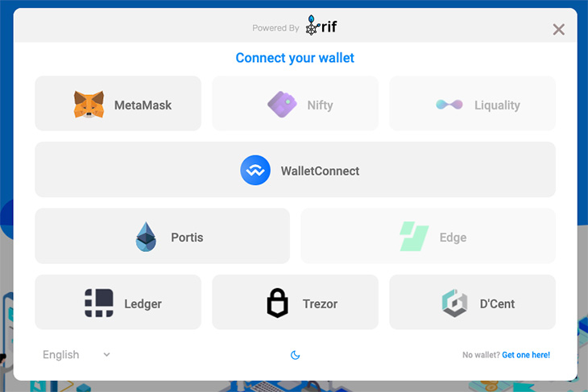Connect using the MetaMask label

point(143,105)
